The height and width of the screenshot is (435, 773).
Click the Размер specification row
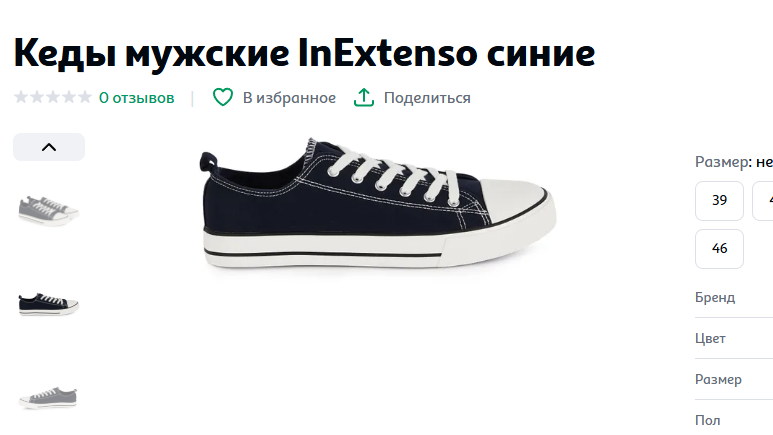coord(734,379)
